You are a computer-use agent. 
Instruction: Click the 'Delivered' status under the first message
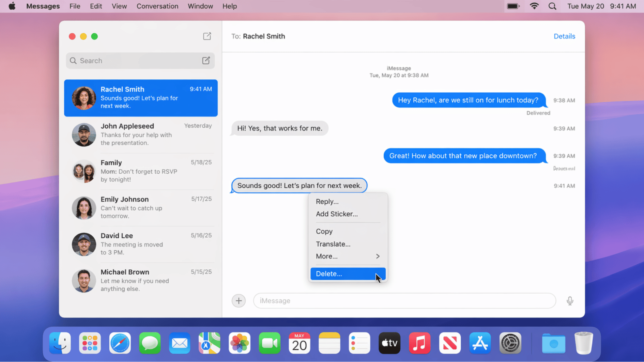(538, 113)
